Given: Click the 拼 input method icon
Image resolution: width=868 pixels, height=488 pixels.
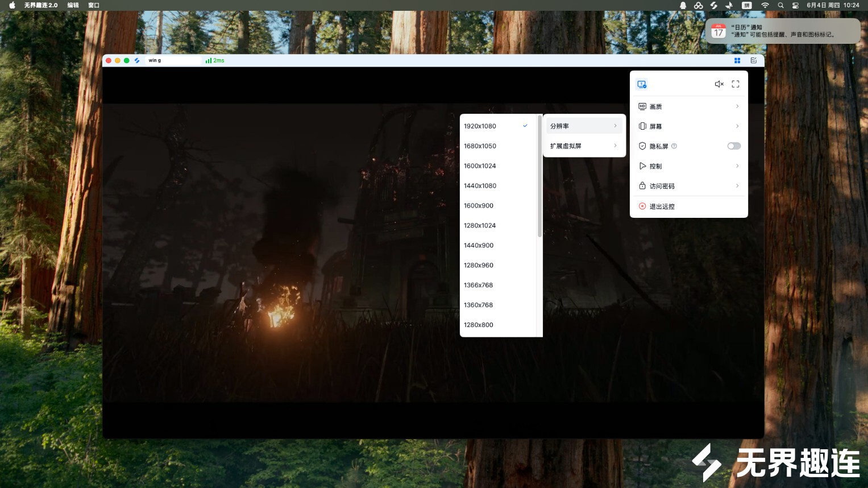Looking at the screenshot, I should (747, 5).
